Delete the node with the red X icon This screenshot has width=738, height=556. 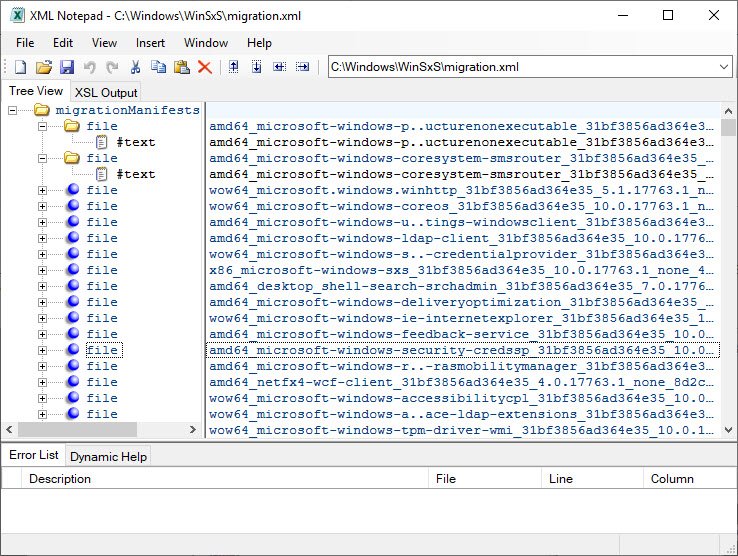click(204, 67)
